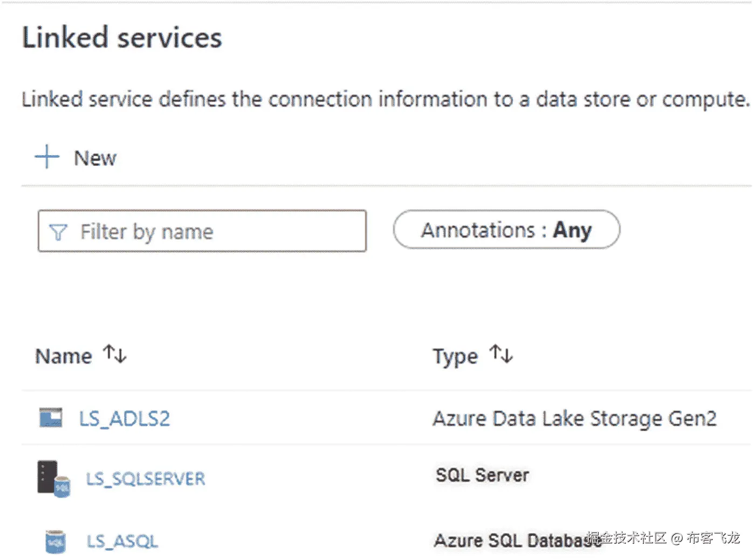
Task: Toggle sort arrows next to Type
Action: tap(501, 354)
